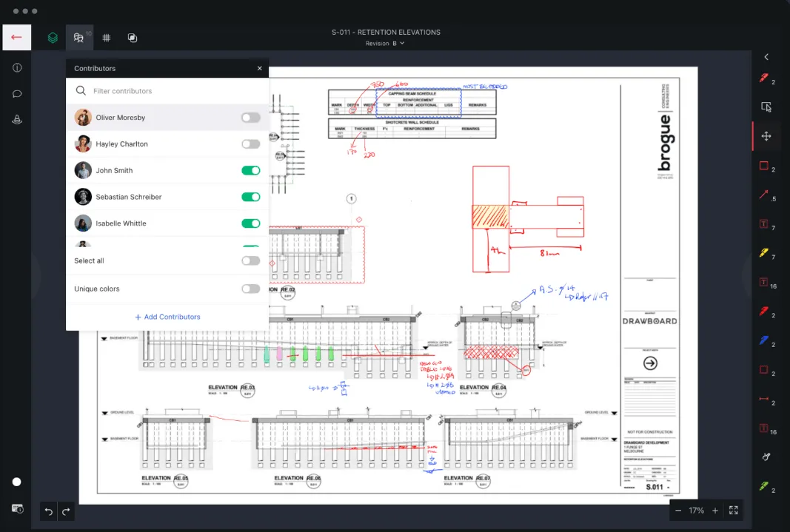This screenshot has height=532, width=790.
Task: Open the white tool icon above the green pen
Action: coord(766,457)
